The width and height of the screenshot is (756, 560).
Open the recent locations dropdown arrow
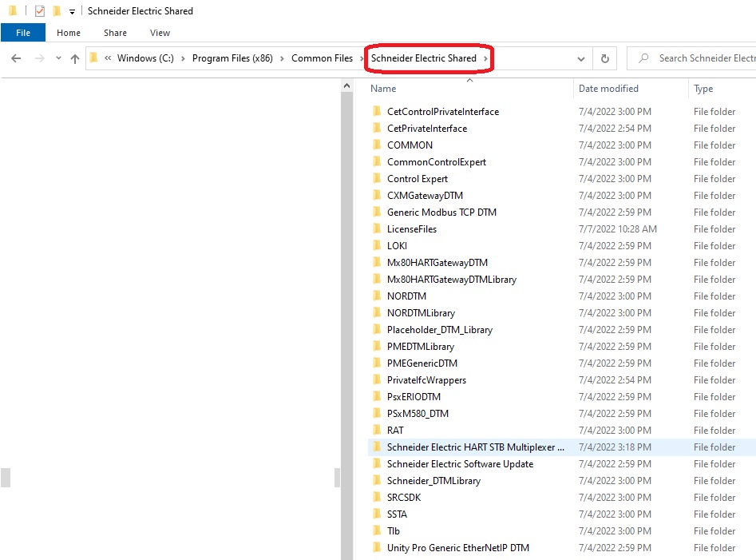(58, 58)
